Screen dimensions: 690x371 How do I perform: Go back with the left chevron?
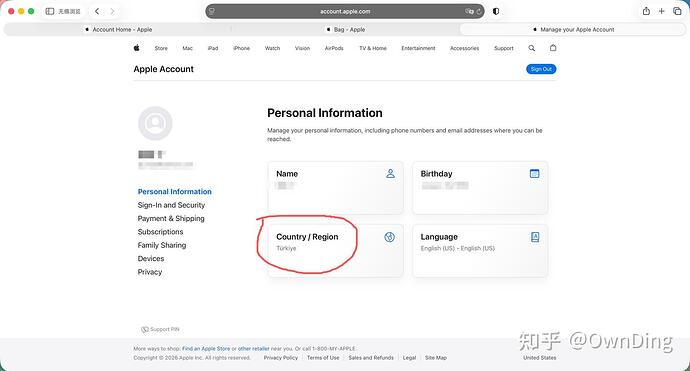click(97, 11)
